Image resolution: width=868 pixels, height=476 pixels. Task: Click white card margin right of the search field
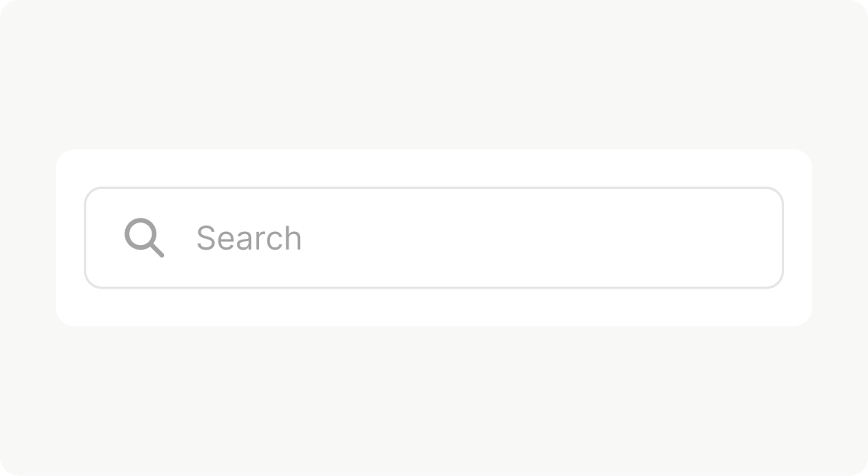tap(797, 237)
